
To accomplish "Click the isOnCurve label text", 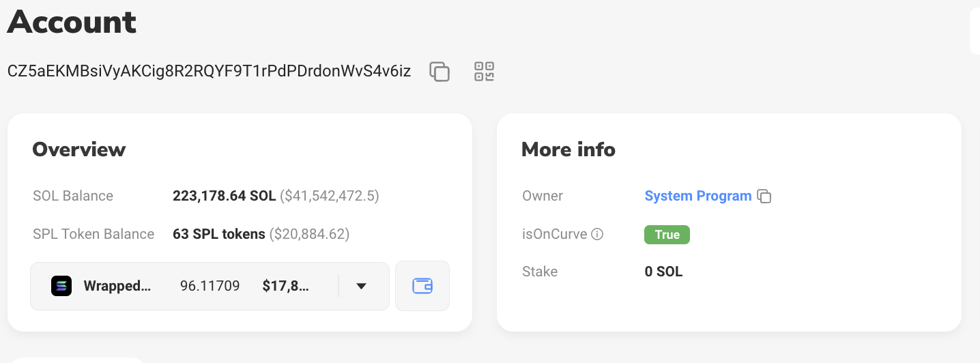I will [554, 234].
